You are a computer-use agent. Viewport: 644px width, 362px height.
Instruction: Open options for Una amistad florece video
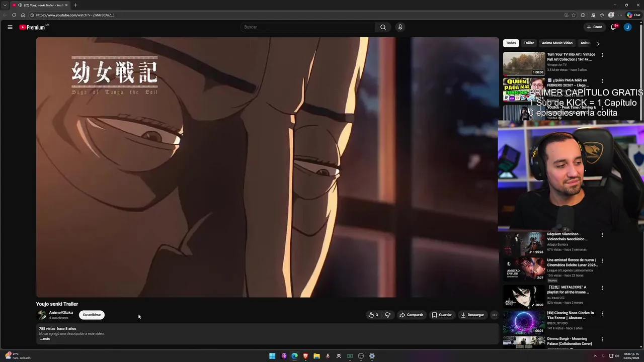(602, 261)
